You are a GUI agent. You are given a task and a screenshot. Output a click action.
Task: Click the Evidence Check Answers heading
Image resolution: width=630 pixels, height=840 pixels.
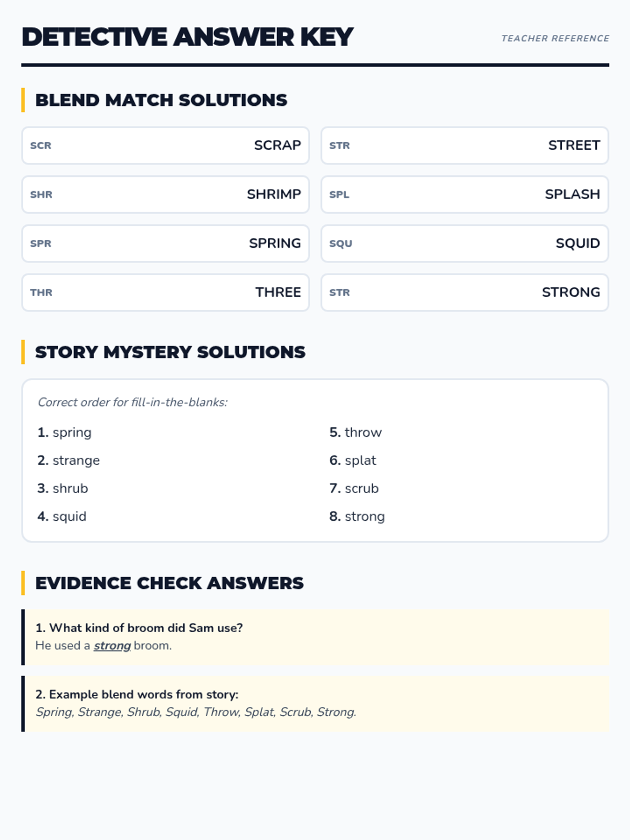point(169,583)
